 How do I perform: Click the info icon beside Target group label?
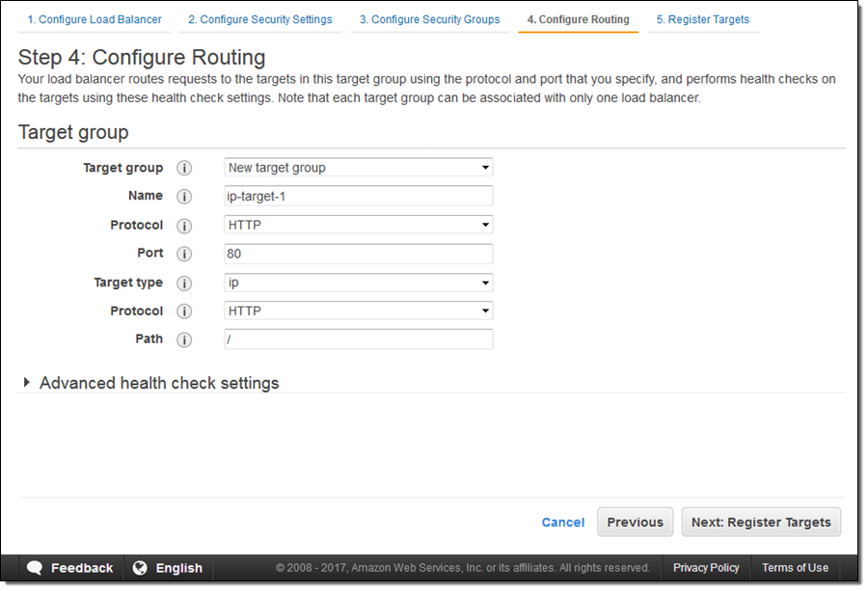click(184, 168)
